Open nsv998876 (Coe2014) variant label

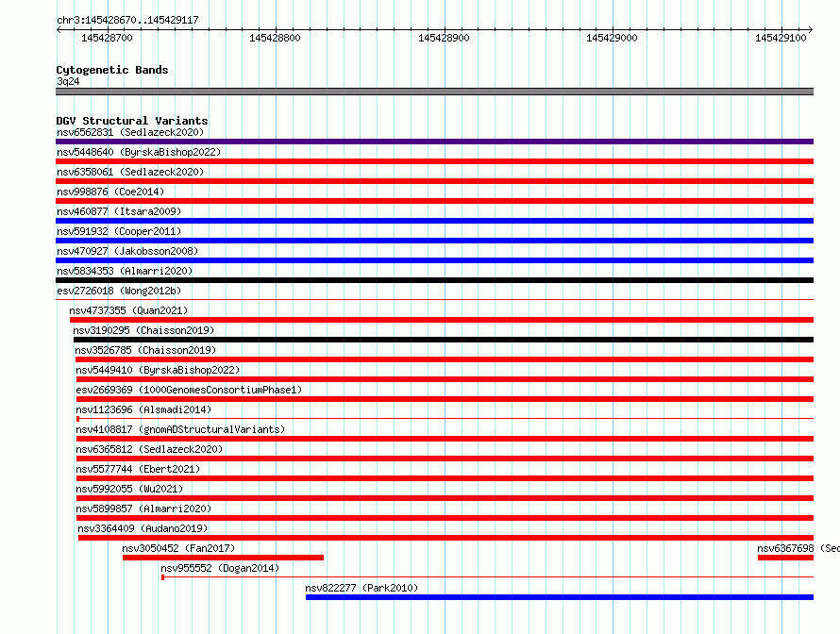(110, 192)
